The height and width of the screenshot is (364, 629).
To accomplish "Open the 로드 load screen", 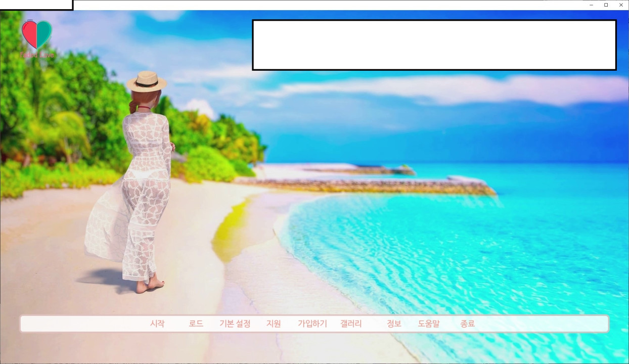I will pos(196,324).
